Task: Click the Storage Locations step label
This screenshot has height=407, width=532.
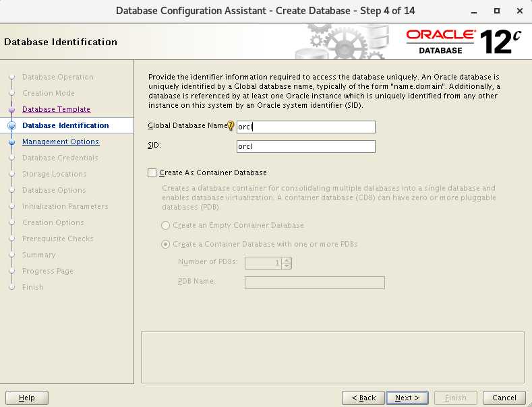Action: coord(55,174)
